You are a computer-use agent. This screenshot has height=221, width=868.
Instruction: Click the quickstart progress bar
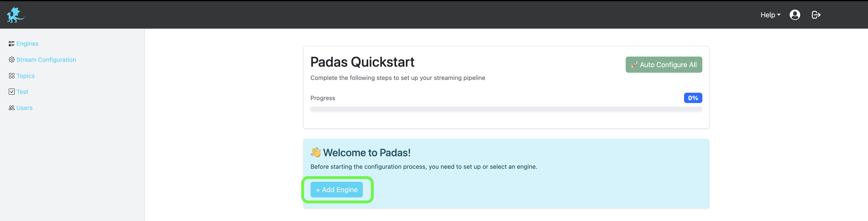pyautogui.click(x=506, y=109)
